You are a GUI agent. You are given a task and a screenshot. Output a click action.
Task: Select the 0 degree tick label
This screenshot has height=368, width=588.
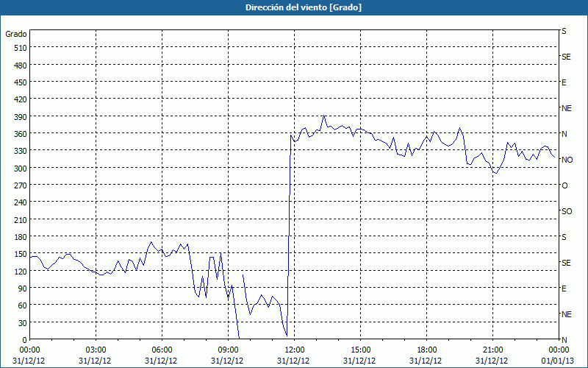click(x=25, y=340)
